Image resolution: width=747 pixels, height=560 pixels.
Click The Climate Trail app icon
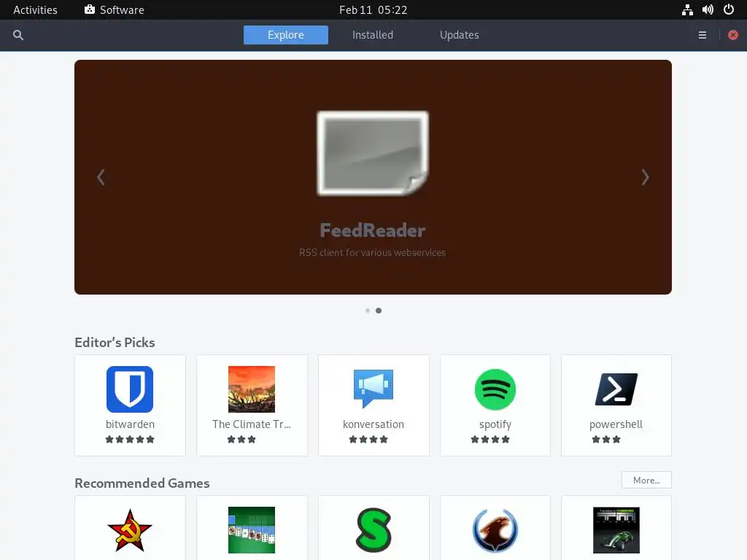252,389
